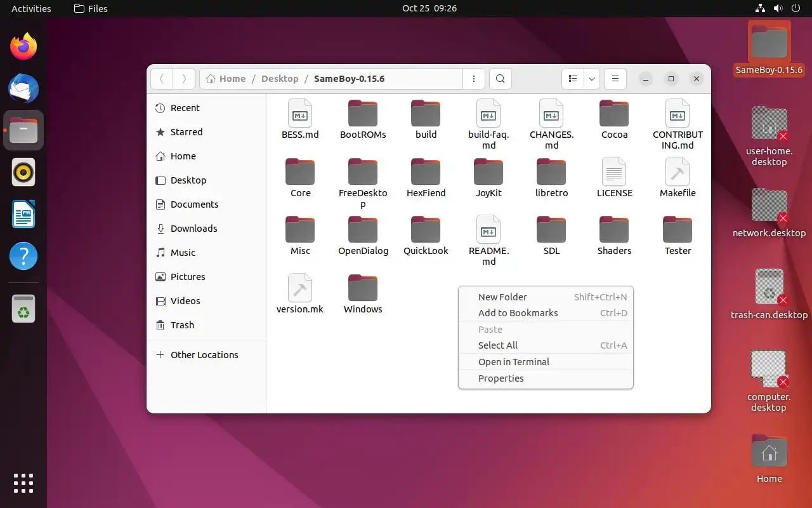
Task: Select the HexFiend folder
Action: click(426, 178)
